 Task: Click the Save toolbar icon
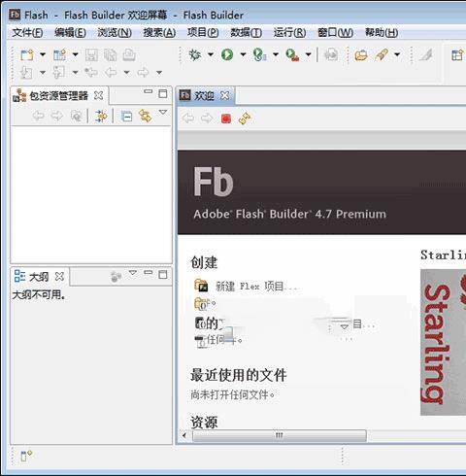pyautogui.click(x=91, y=55)
